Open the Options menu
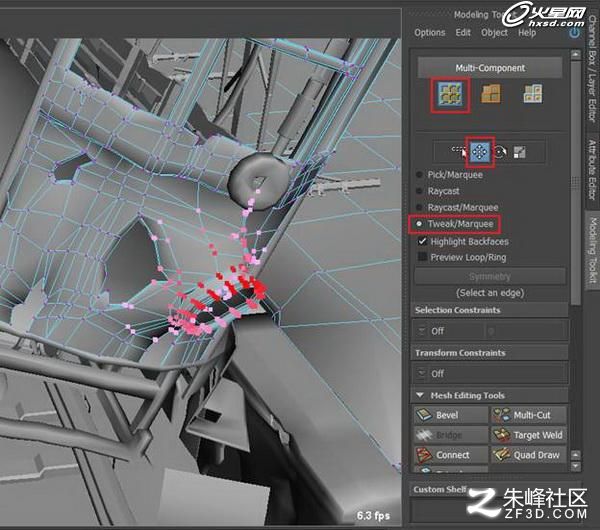Screen dimensions: 600x530 [x=430, y=33]
